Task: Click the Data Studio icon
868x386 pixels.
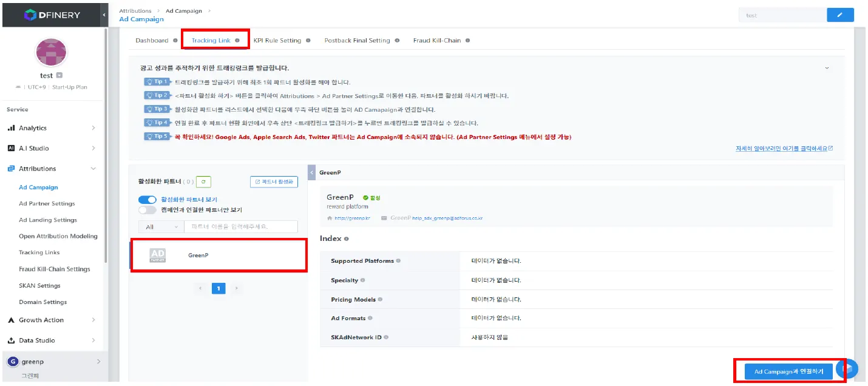Action: coord(11,340)
